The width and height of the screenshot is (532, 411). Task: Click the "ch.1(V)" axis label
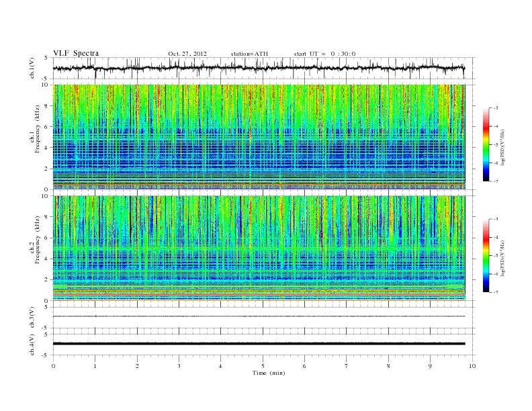32,68
